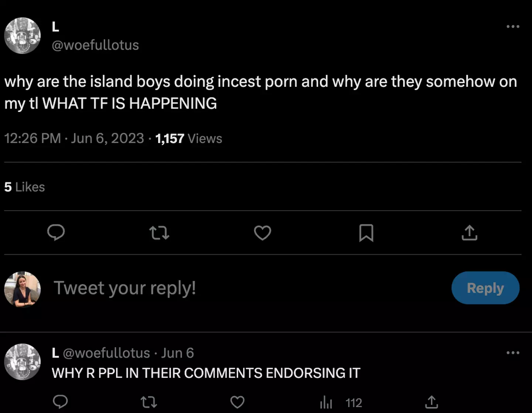Bookmark the tweet using the bookmark icon
This screenshot has width=532, height=413.
pos(366,233)
